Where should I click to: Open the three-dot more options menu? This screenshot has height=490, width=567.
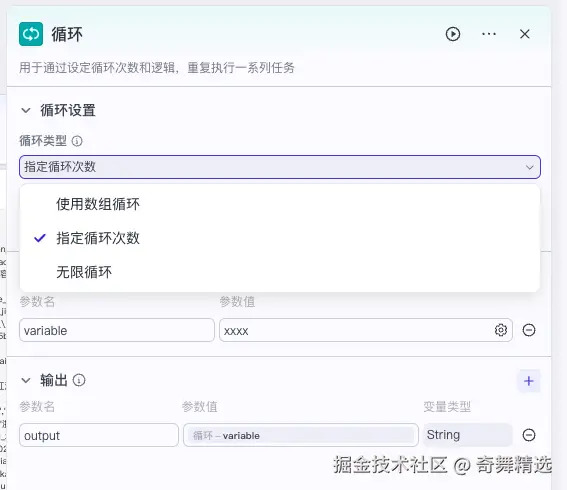489,34
